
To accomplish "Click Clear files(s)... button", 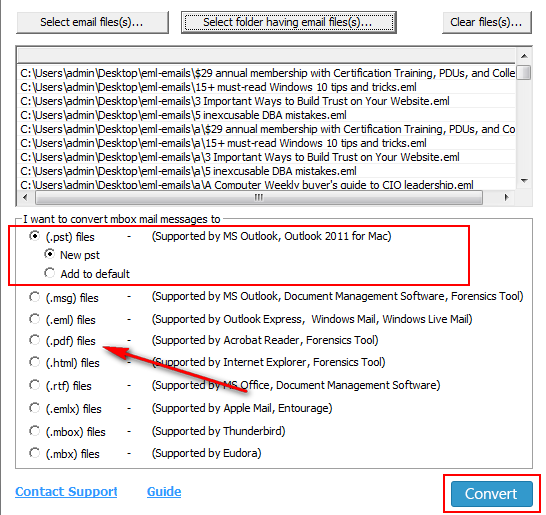I will point(487,22).
